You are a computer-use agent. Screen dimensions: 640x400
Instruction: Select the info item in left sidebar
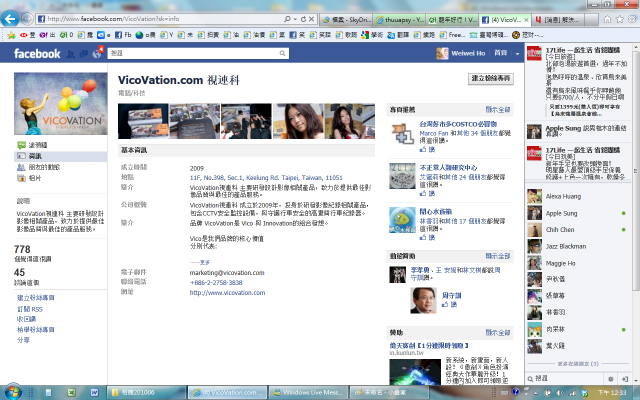60,156
